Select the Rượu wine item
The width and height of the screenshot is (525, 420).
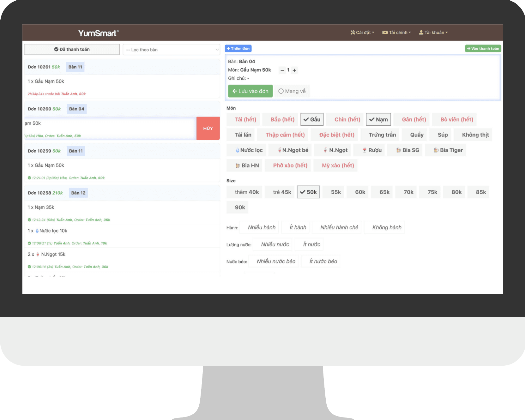(x=372, y=150)
